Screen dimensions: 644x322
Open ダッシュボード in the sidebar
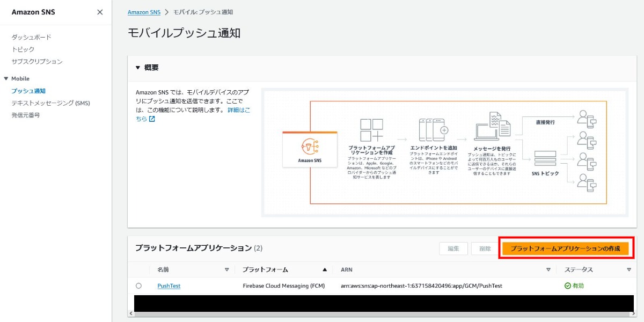[x=32, y=37]
